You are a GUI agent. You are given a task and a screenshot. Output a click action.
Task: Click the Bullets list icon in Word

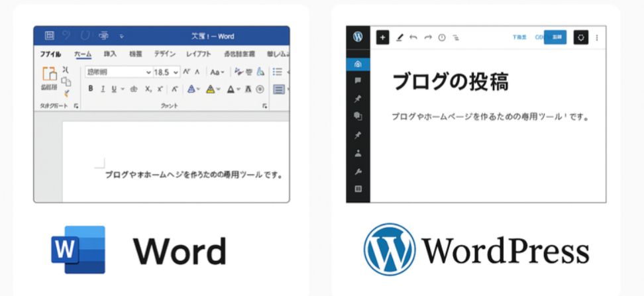pos(278,72)
